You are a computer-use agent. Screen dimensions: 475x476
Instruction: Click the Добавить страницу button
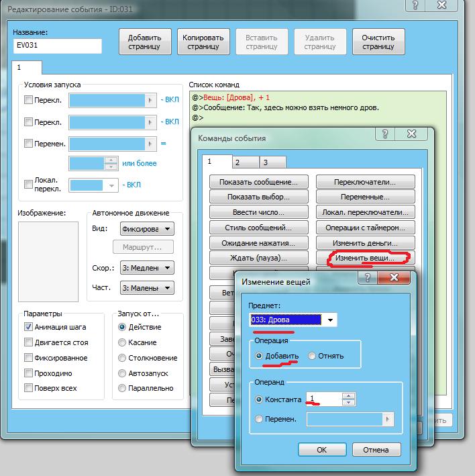pos(145,42)
